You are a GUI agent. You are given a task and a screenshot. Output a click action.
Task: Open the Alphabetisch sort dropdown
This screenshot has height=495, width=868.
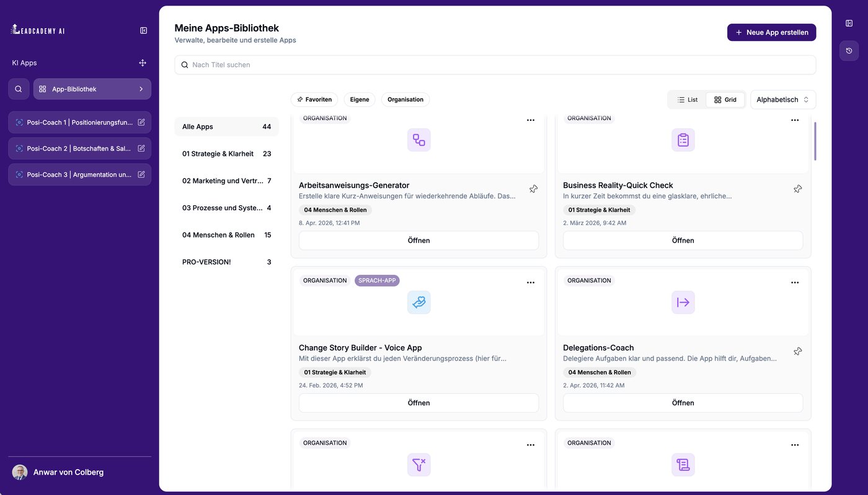pyautogui.click(x=783, y=100)
